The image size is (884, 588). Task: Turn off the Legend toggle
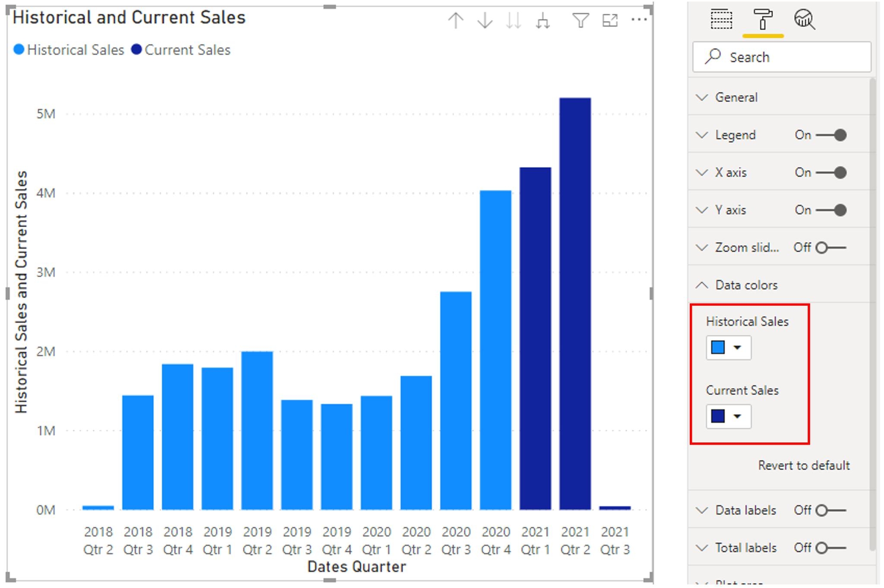pos(831,135)
